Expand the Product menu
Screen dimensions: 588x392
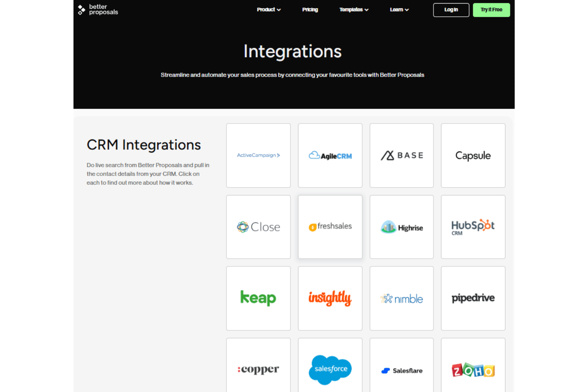click(x=269, y=10)
